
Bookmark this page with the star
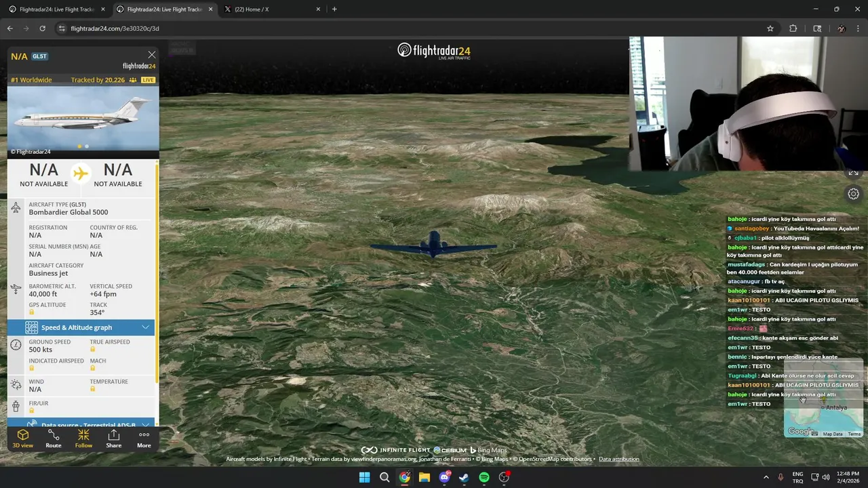pyautogui.click(x=770, y=28)
